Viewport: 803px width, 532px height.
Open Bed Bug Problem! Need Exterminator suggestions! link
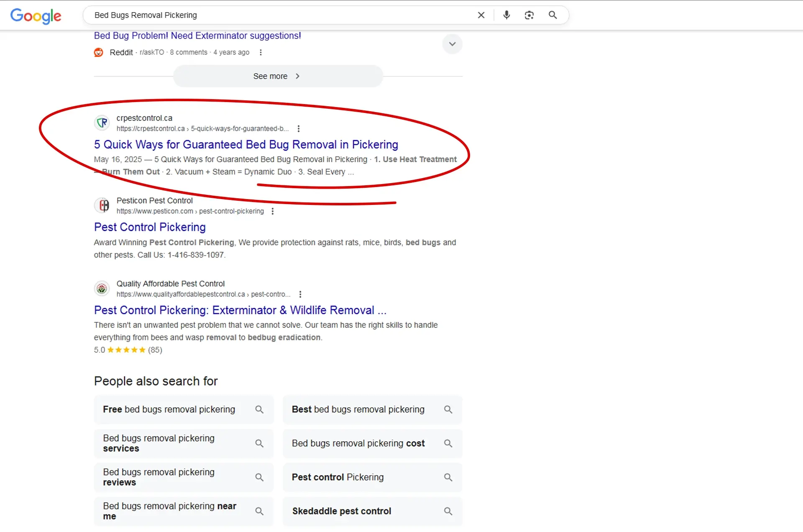197,36
